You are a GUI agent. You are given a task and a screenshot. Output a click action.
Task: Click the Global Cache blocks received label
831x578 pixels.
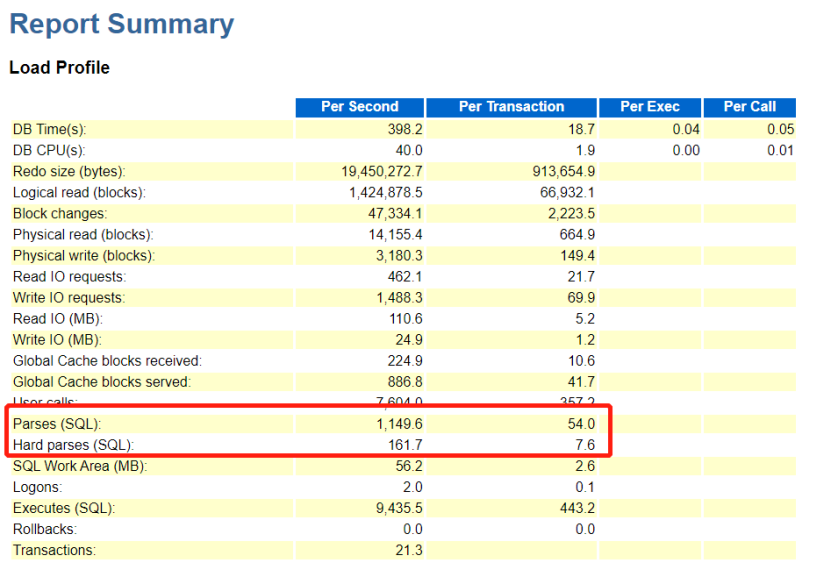tap(107, 361)
